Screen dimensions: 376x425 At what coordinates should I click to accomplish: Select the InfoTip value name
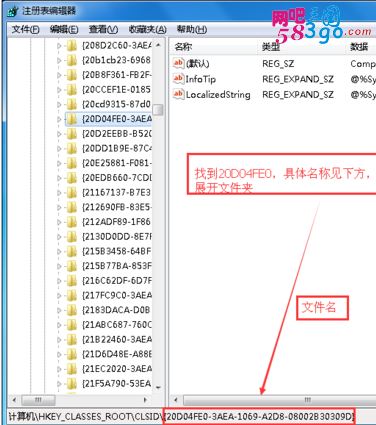click(201, 79)
